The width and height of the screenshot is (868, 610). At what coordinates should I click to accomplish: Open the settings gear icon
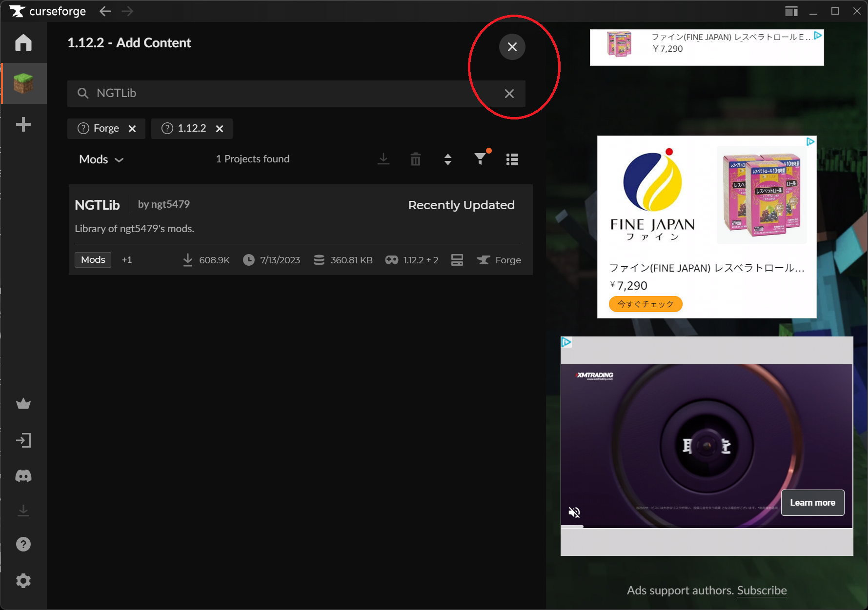tap(23, 581)
